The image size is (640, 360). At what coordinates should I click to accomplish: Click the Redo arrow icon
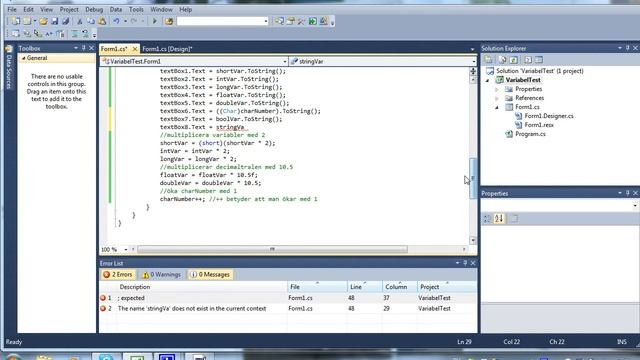[x=134, y=21]
